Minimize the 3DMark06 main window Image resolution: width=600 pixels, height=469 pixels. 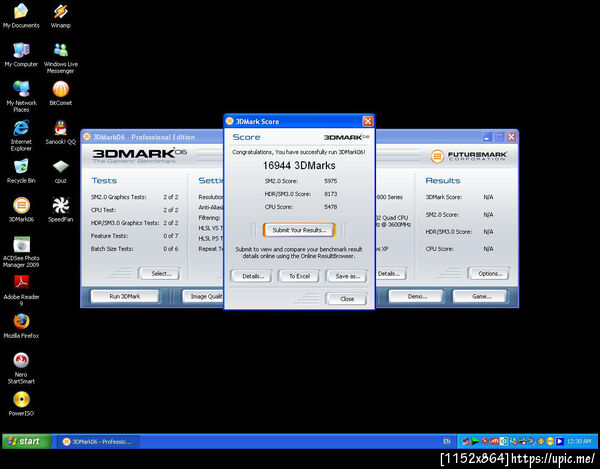tap(487, 137)
